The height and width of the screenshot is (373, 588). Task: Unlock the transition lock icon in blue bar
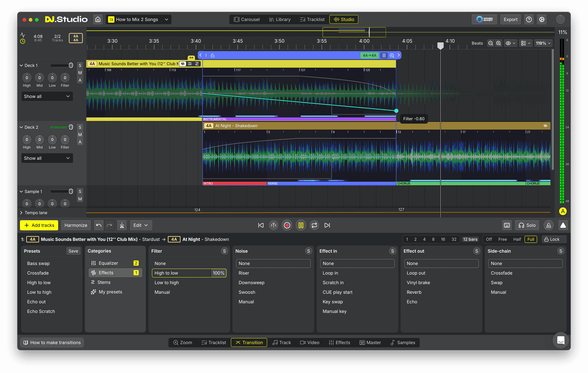coord(212,55)
